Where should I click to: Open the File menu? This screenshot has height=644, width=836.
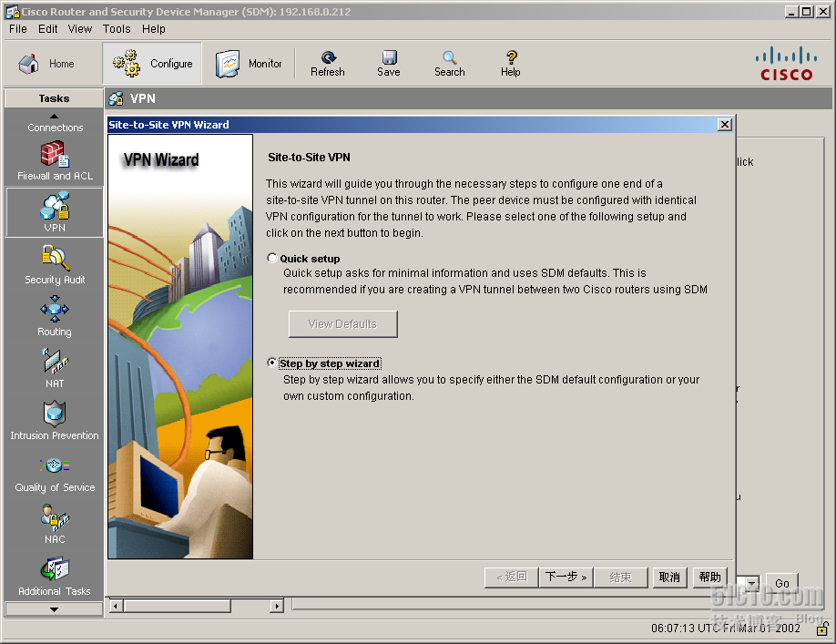tap(17, 29)
